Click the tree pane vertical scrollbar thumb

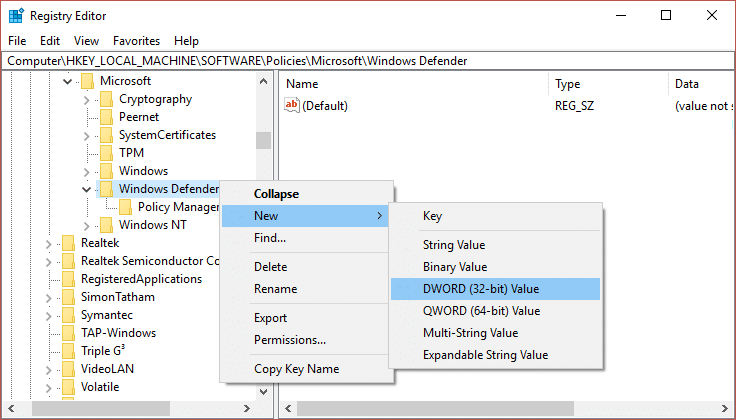[x=263, y=140]
